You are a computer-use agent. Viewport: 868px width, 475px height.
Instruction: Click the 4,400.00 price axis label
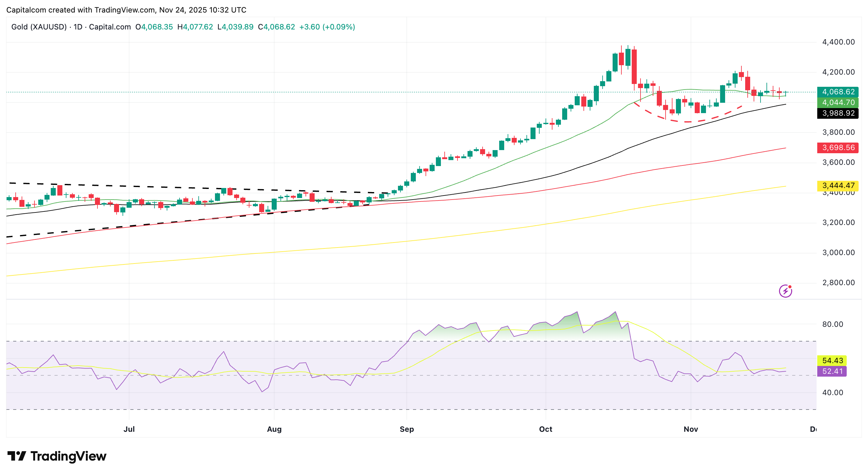pos(838,42)
